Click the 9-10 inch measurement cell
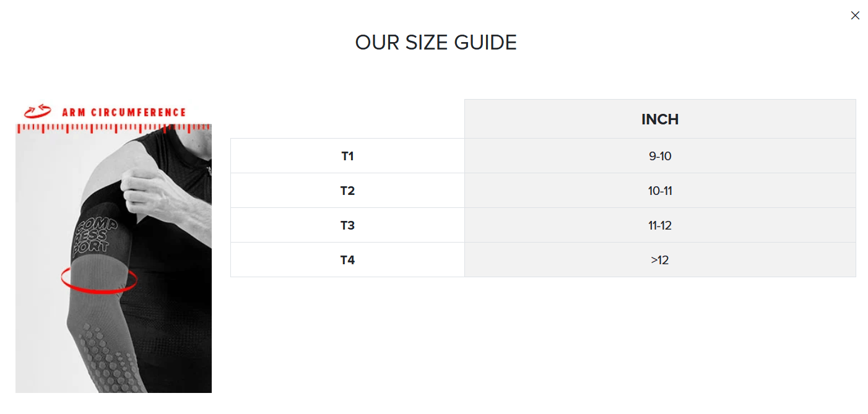The width and height of the screenshot is (868, 414). 660,156
